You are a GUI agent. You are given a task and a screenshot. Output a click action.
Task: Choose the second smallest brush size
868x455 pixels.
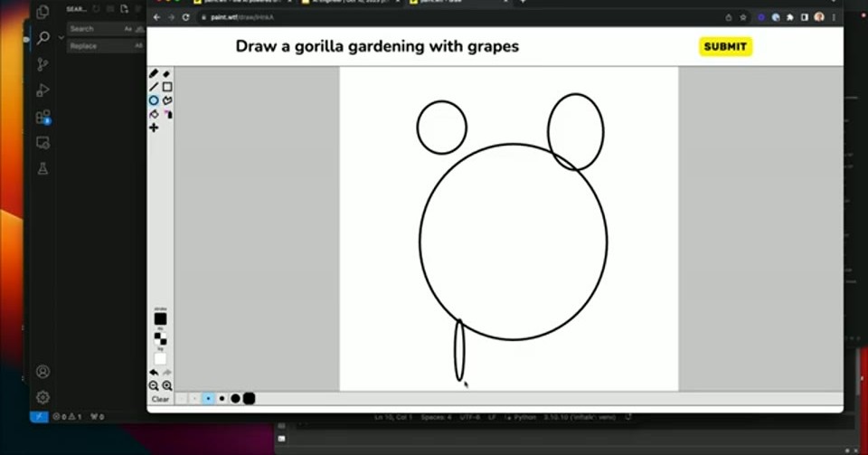pyautogui.click(x=194, y=399)
